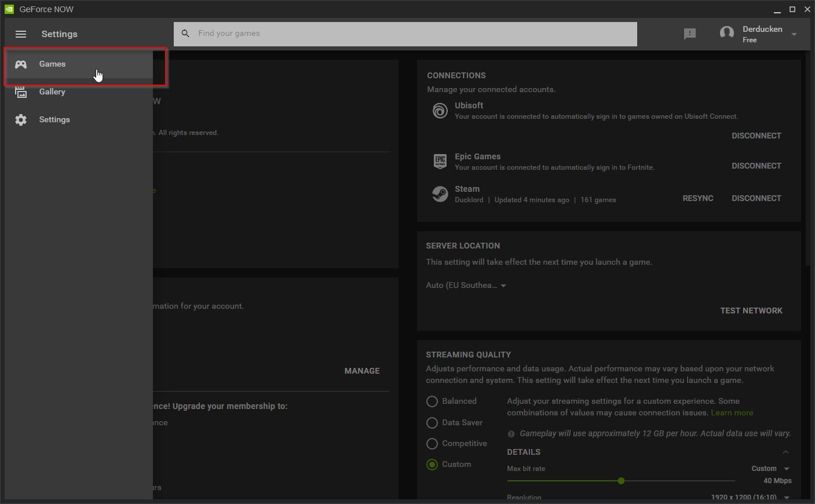The width and height of the screenshot is (815, 504).
Task: Disconnect the Epic Games account
Action: [x=756, y=166]
